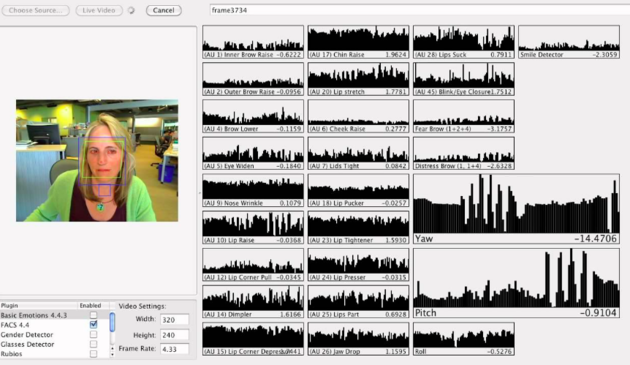The width and height of the screenshot is (630, 365).
Task: Sort by the Plugin column header
Action: tap(39, 306)
